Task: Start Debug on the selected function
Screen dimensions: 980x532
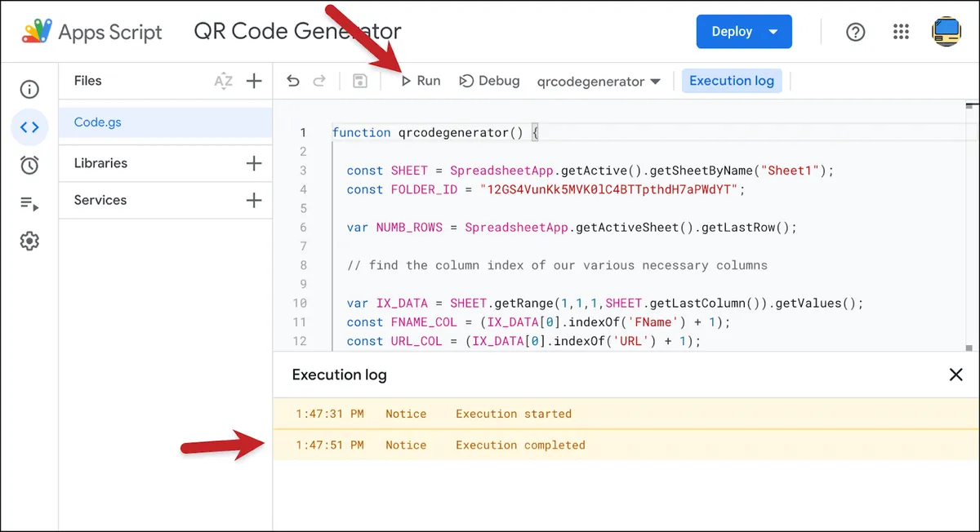Action: click(489, 81)
